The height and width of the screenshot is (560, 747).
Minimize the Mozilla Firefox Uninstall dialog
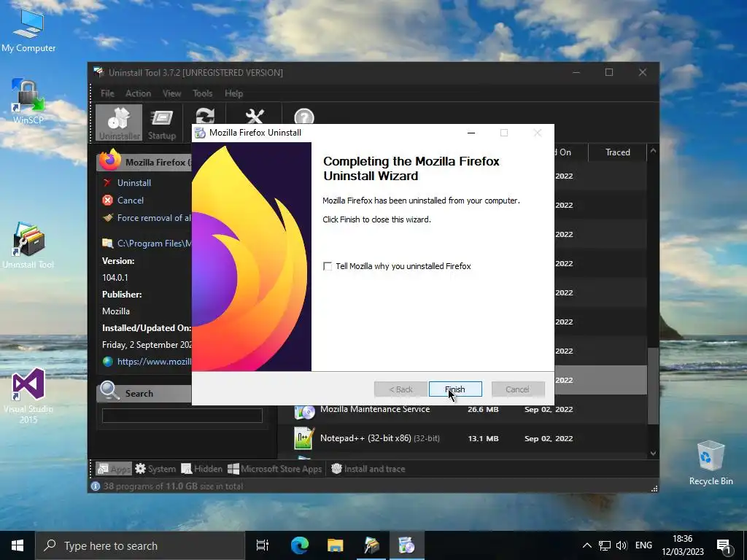pos(471,133)
